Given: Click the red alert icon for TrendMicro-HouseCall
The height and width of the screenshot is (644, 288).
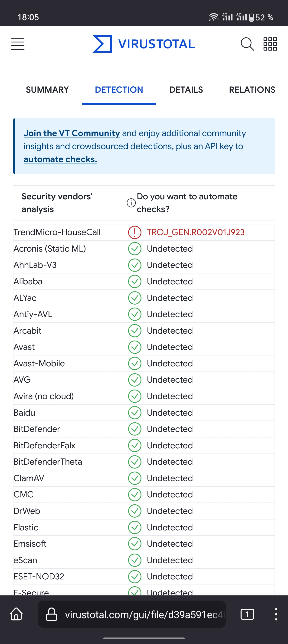Looking at the screenshot, I should click(134, 232).
